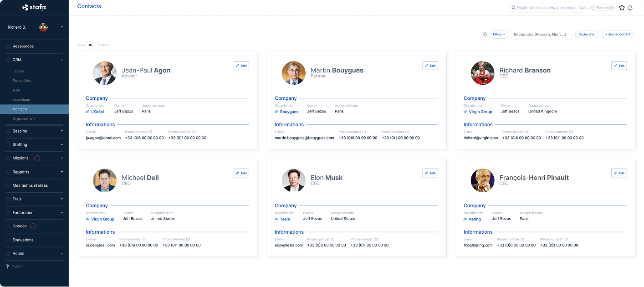Open Pipe in CRM submenu
644x287 pixels.
pyautogui.click(x=16, y=91)
